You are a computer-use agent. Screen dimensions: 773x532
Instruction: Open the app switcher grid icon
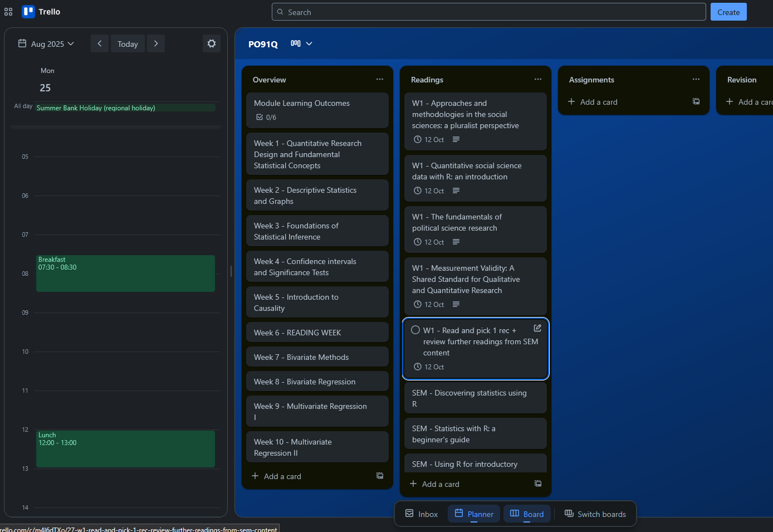click(x=8, y=12)
